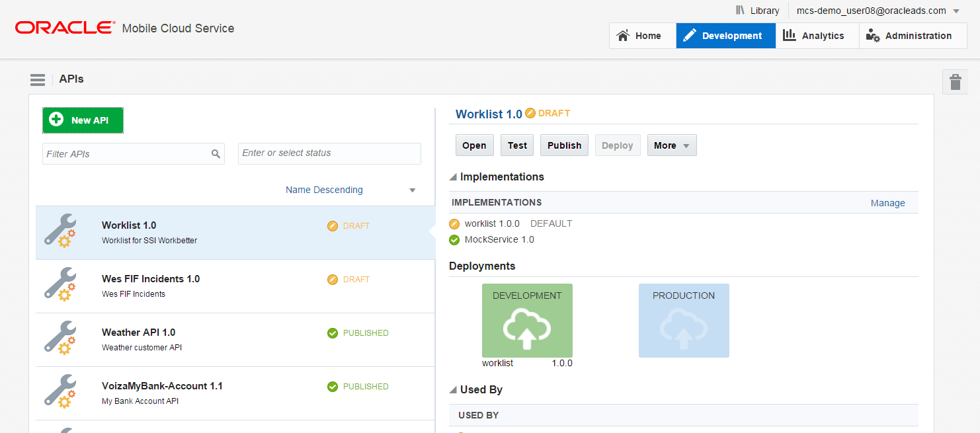The width and height of the screenshot is (980, 433).
Task: Click the Oracle logo
Action: 65,28
